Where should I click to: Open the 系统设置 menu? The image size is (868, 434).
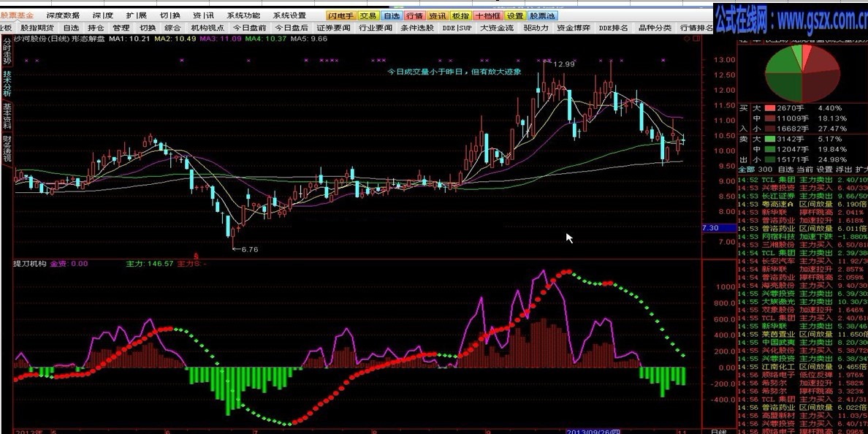289,15
